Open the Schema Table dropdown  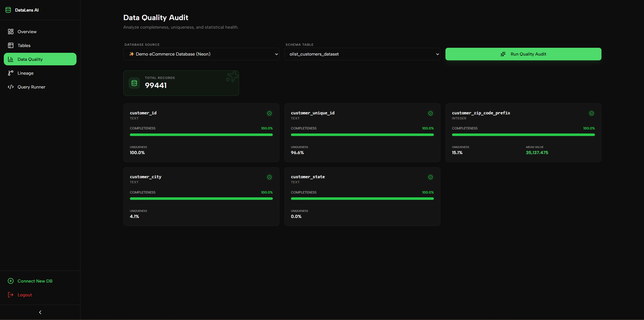tap(362, 54)
